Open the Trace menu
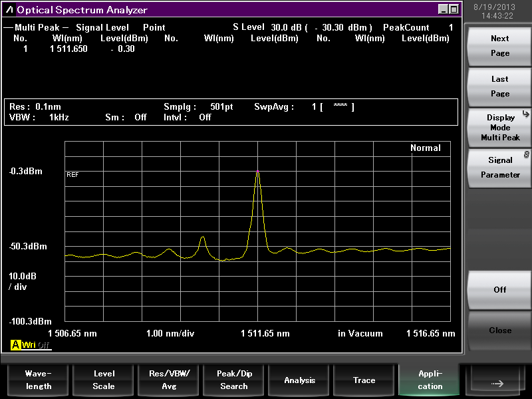This screenshot has width=532, height=399. 364,380
